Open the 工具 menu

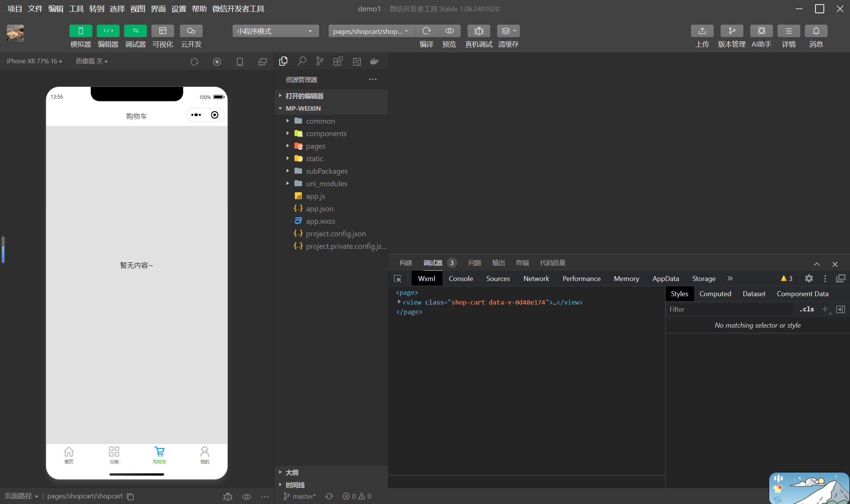point(76,9)
